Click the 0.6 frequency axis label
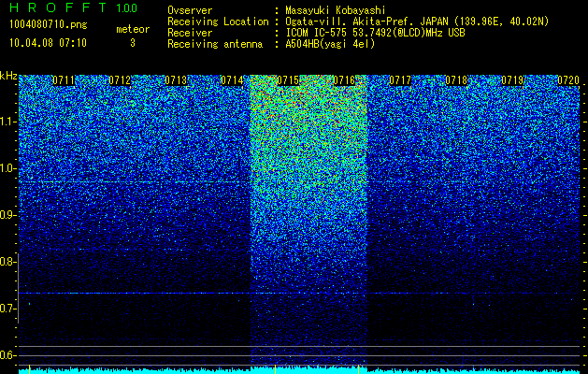This screenshot has width=588, height=374. coord(8,355)
